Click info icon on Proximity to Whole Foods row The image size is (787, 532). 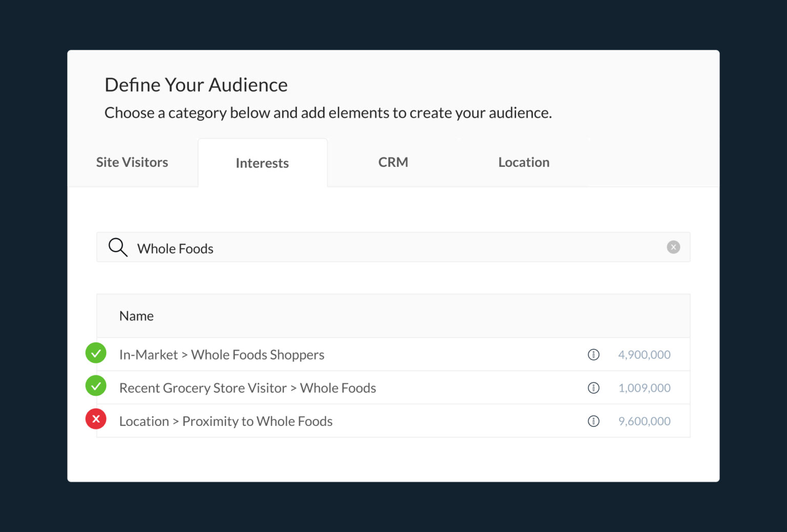593,421
